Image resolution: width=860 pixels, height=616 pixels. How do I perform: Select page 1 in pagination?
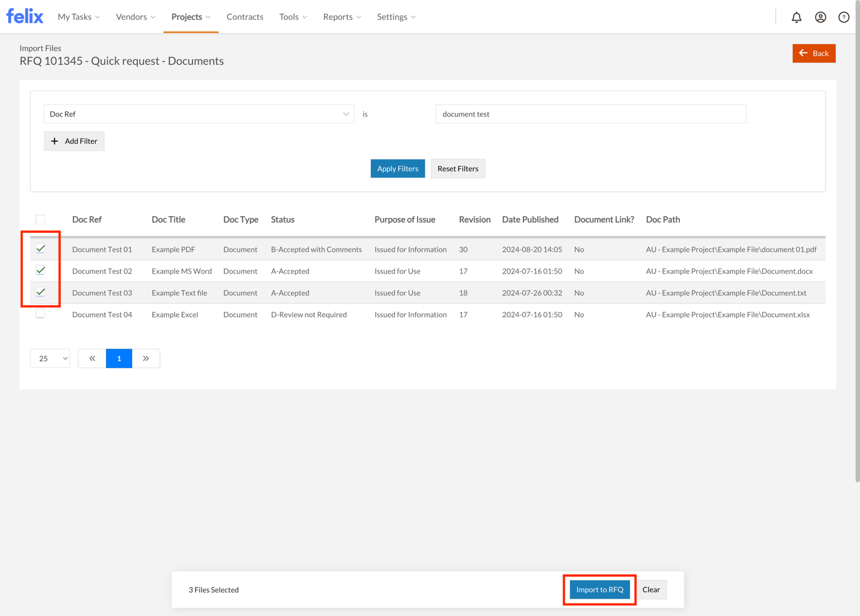(119, 358)
